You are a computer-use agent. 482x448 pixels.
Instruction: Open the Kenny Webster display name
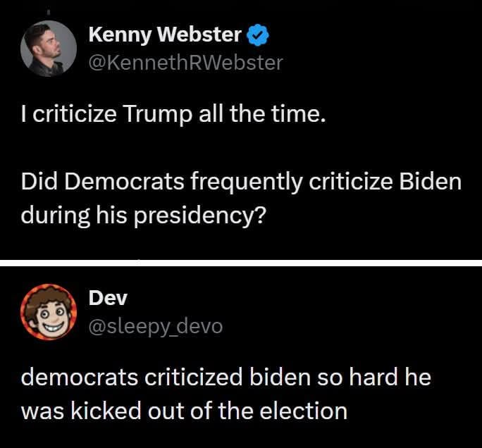tap(166, 34)
